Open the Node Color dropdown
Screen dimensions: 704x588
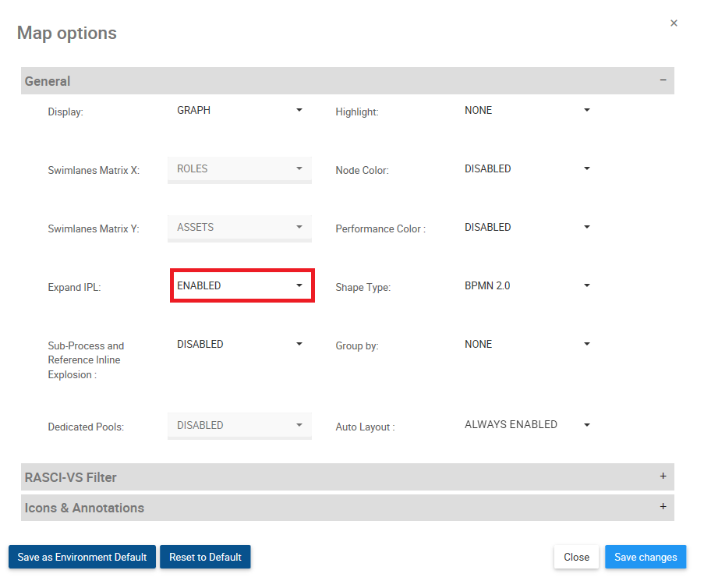[528, 169]
